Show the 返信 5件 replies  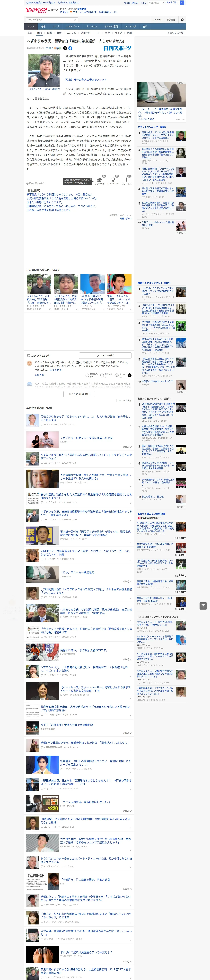[x=39, y=375]
